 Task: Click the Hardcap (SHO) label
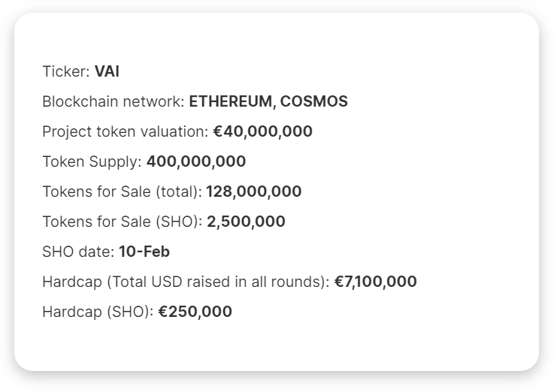coord(98,312)
